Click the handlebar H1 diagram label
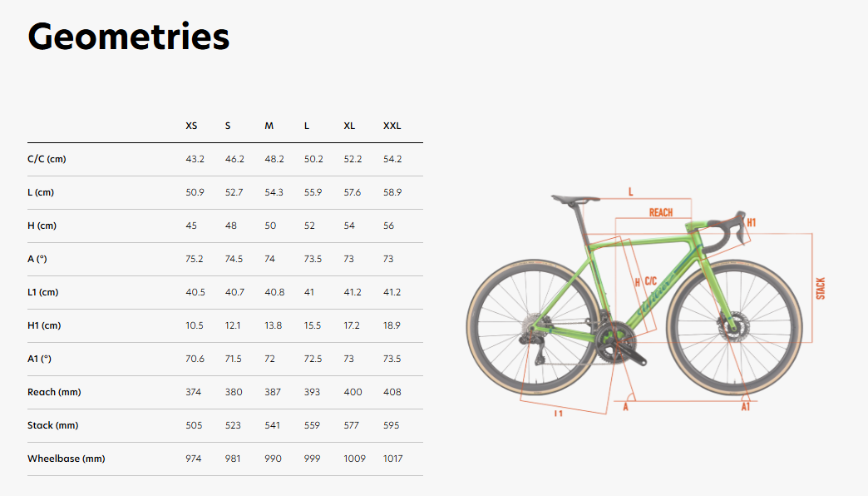This screenshot has height=496, width=868. (751, 223)
